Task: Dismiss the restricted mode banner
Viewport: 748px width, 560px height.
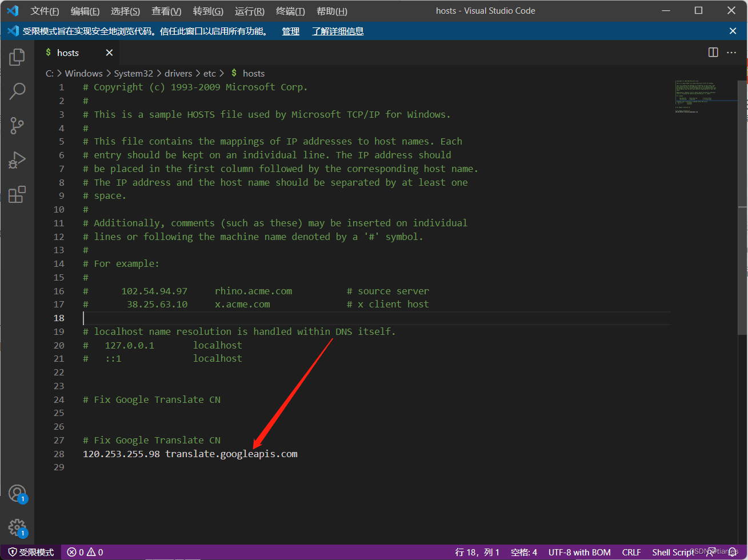Action: 733,31
